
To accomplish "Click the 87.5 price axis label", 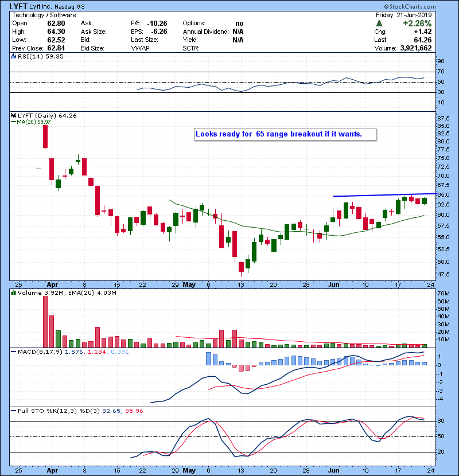I will [x=444, y=118].
